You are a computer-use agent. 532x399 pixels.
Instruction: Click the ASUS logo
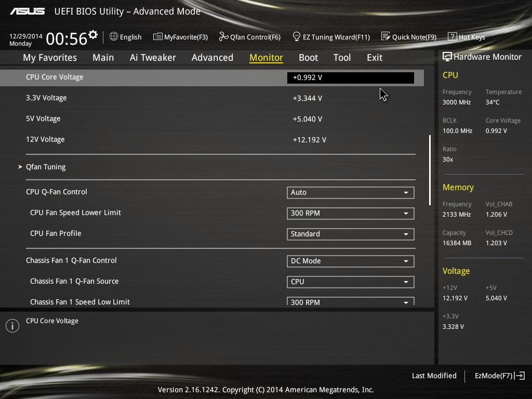pos(27,11)
